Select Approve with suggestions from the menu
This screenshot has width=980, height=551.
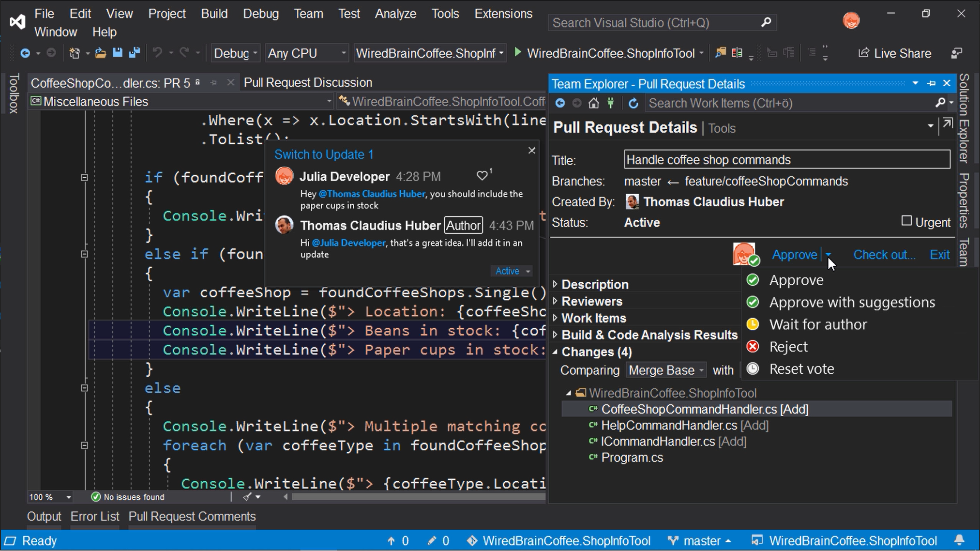coord(851,302)
